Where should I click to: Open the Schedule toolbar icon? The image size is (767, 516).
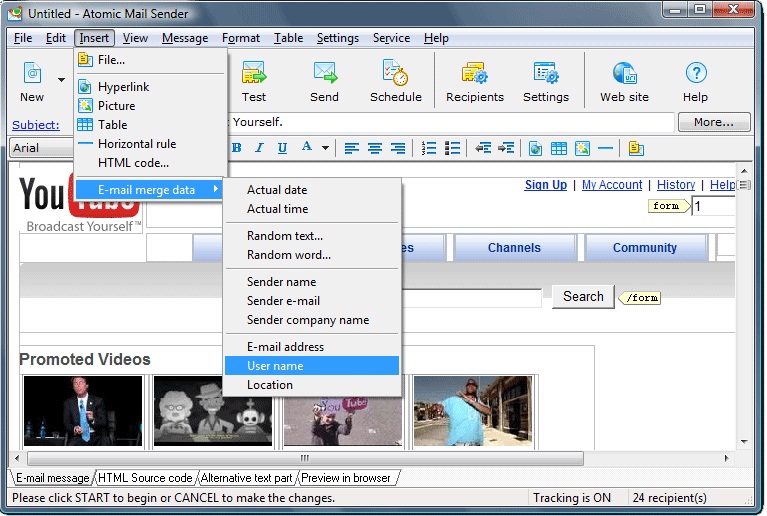point(395,73)
